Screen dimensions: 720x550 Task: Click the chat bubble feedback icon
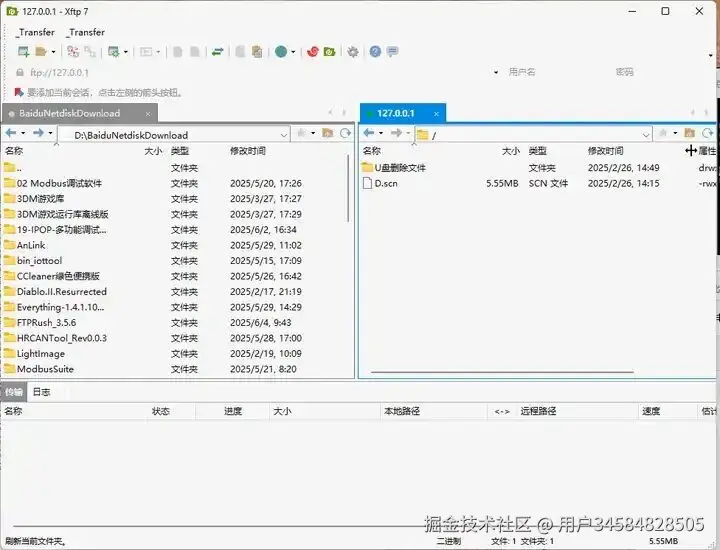pyautogui.click(x=392, y=52)
